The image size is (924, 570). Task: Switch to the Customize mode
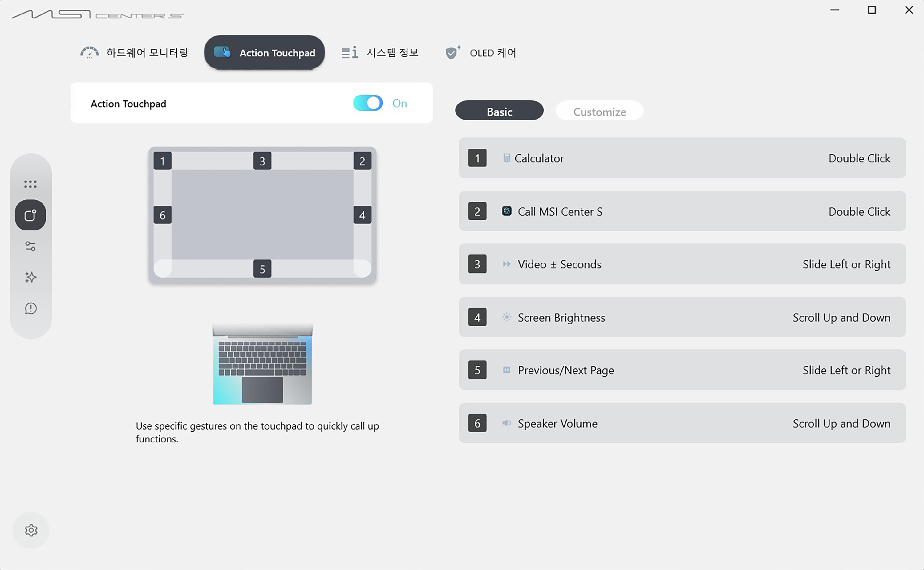(599, 111)
